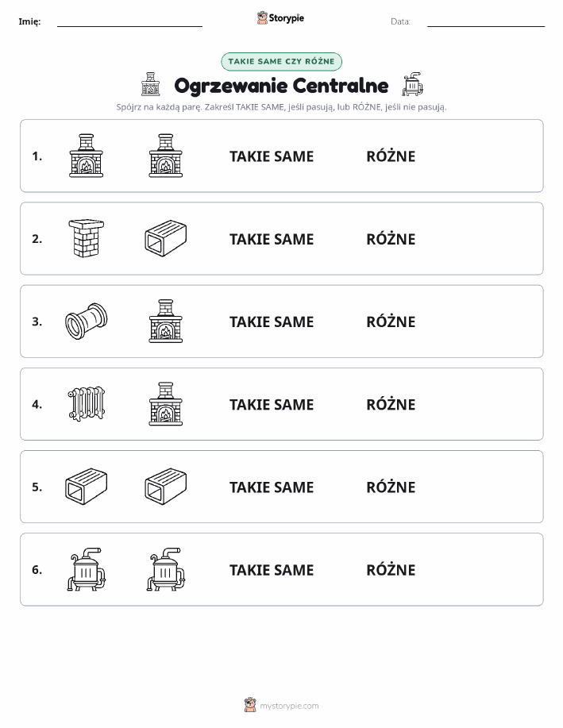Viewport: 563px width, 728px height.
Task: Click the radiator icon in row 4
Action: tap(87, 404)
